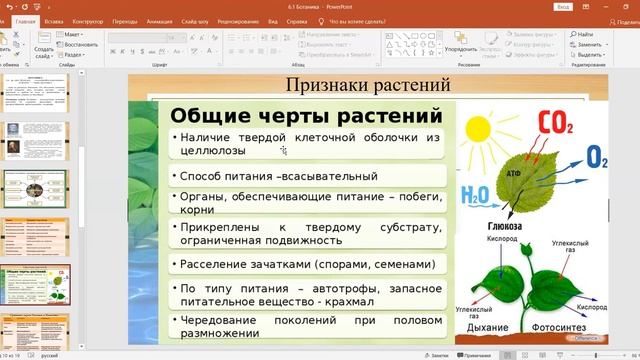
Task: Cut selection with the scissors icon
Action: 16,34
